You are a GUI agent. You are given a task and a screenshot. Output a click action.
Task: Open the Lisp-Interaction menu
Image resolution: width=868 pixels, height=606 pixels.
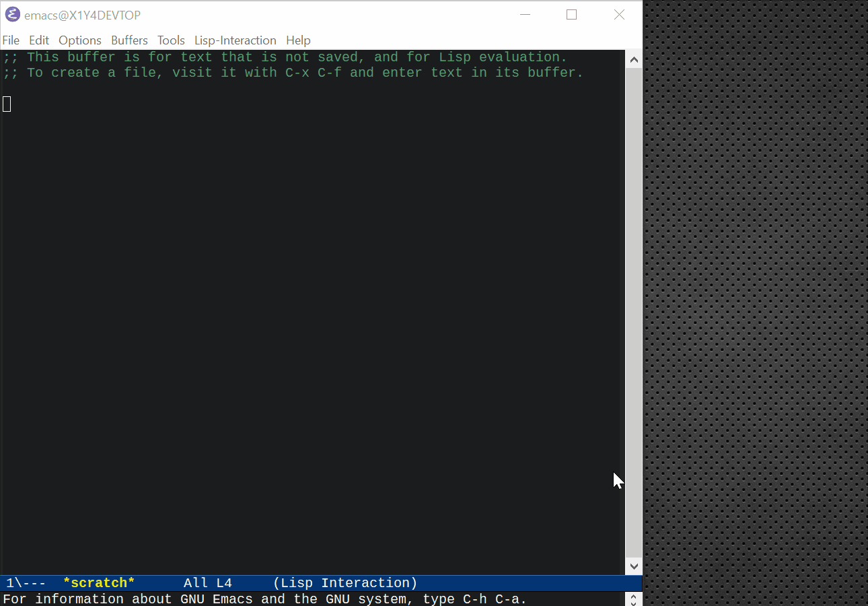[x=236, y=40]
